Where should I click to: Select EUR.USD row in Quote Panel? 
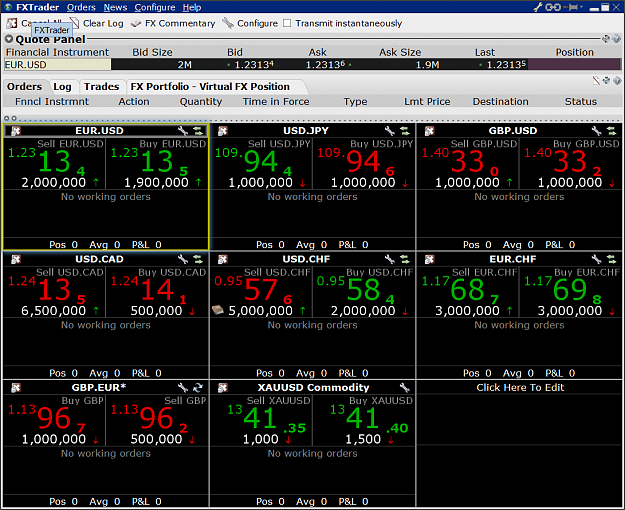[x=312, y=64]
